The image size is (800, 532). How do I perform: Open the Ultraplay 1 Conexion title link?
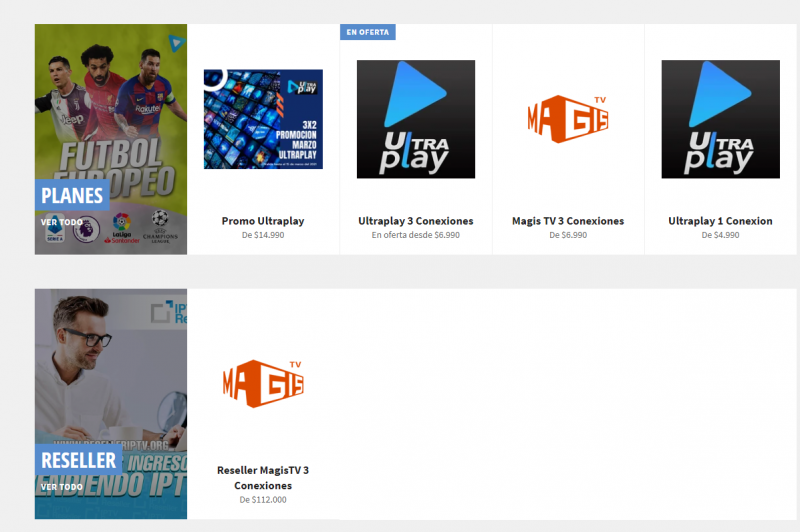(x=720, y=221)
